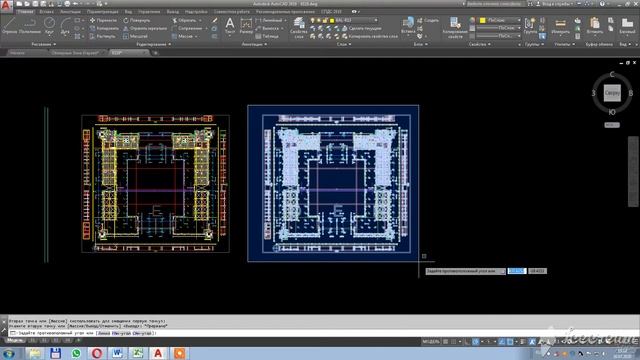This screenshot has height=360, width=640.
Task: Click the Save icon in Quick Access
Action: click(35, 4)
